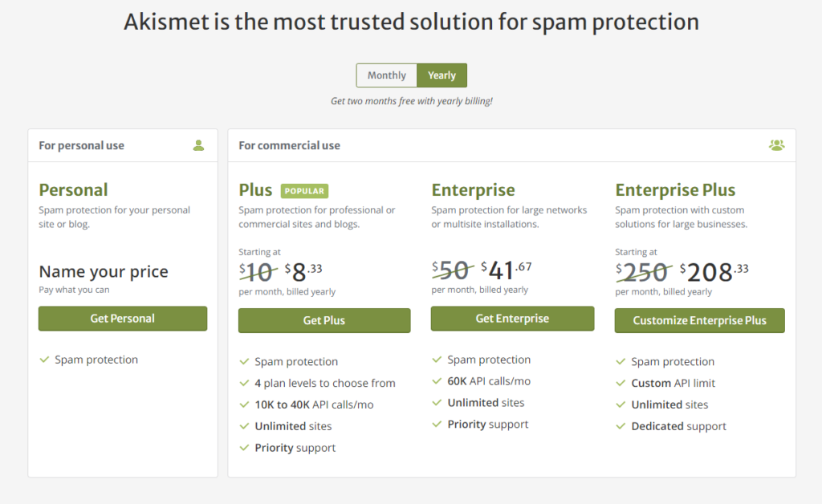Click the Get Plus button
822x504 pixels.
tap(324, 321)
